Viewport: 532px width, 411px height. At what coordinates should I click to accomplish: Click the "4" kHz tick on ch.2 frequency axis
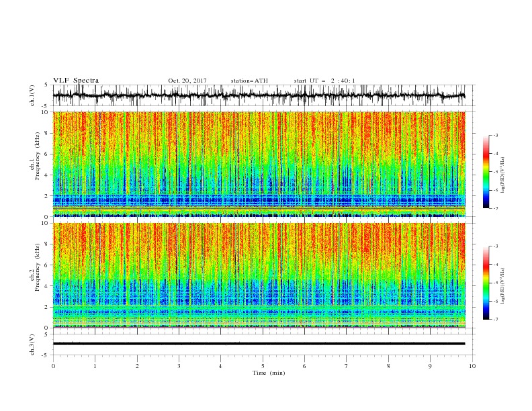click(x=46, y=286)
